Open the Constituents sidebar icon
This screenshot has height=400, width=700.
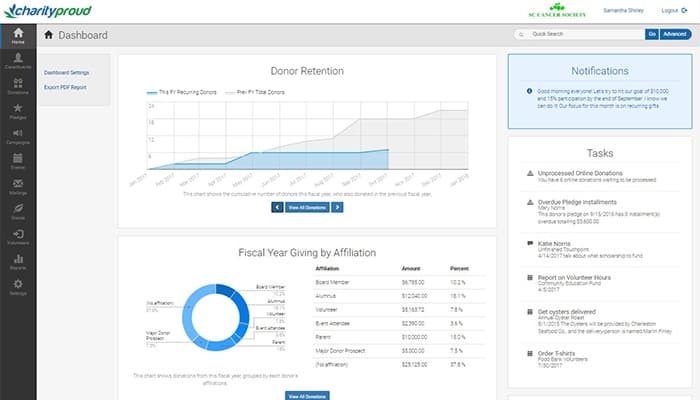pyautogui.click(x=18, y=59)
